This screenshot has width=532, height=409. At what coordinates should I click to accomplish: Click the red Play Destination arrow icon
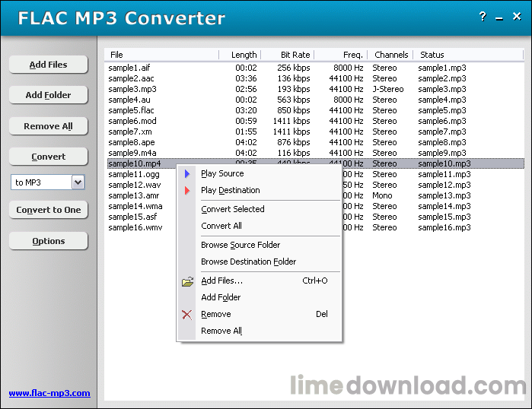tap(186, 190)
